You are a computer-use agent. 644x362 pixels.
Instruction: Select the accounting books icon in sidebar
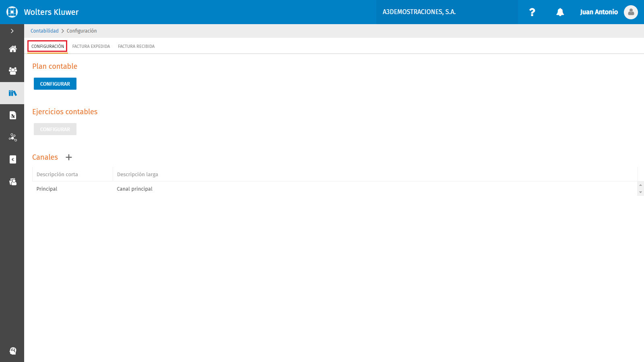pyautogui.click(x=13, y=93)
